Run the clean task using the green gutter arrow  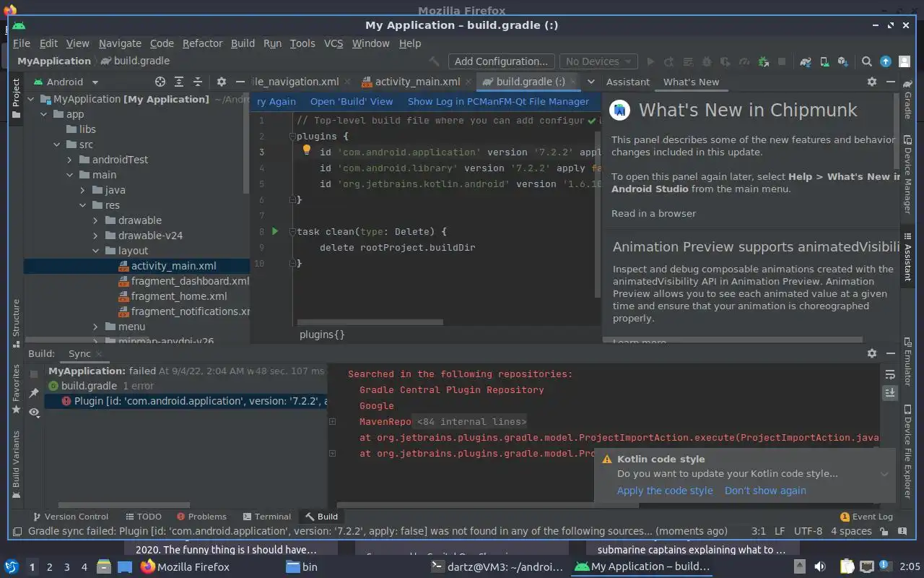tap(274, 231)
